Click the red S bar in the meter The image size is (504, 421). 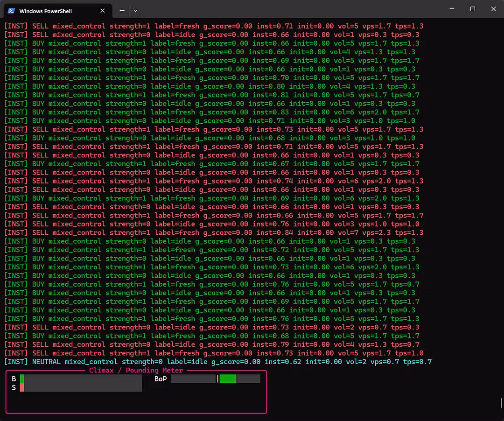coord(22,387)
